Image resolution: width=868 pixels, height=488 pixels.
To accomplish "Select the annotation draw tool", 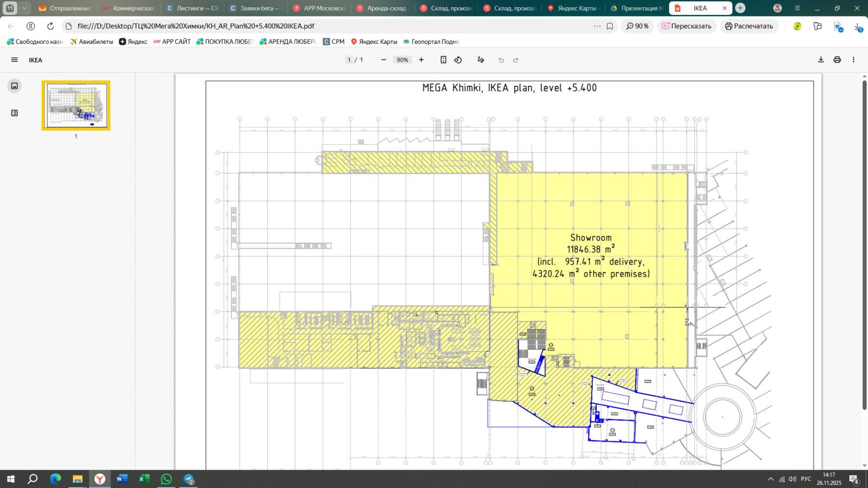I will click(480, 60).
